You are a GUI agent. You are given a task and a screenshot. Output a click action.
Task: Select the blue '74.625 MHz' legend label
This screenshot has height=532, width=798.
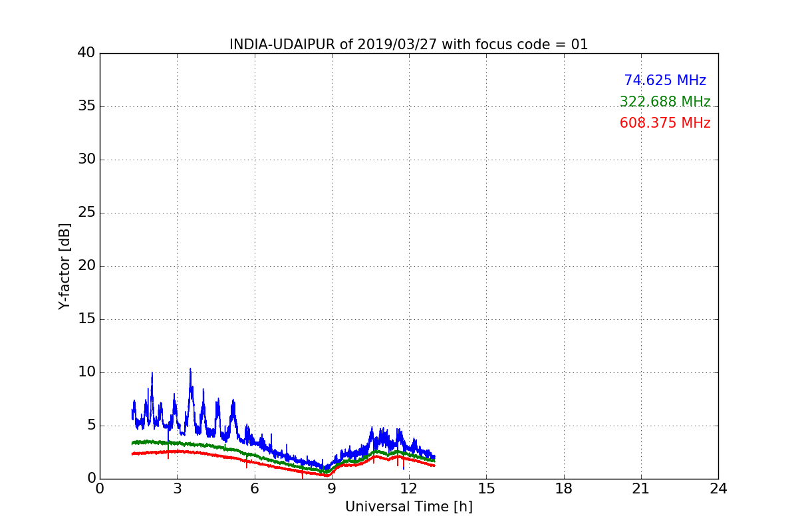point(665,80)
